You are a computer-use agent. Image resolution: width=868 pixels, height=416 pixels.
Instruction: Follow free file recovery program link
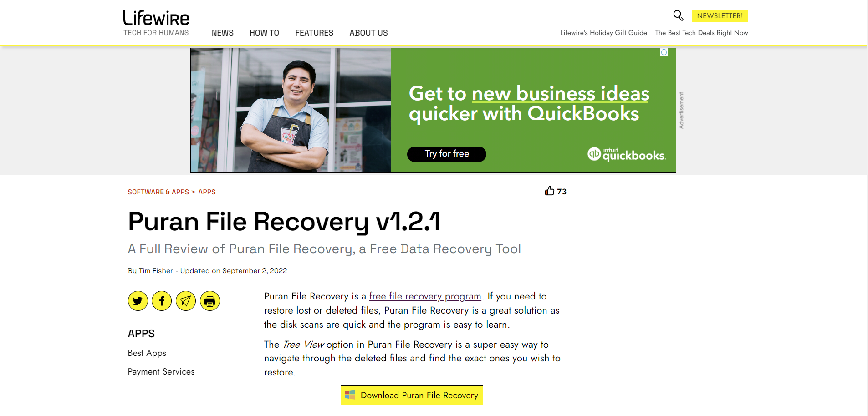click(425, 296)
